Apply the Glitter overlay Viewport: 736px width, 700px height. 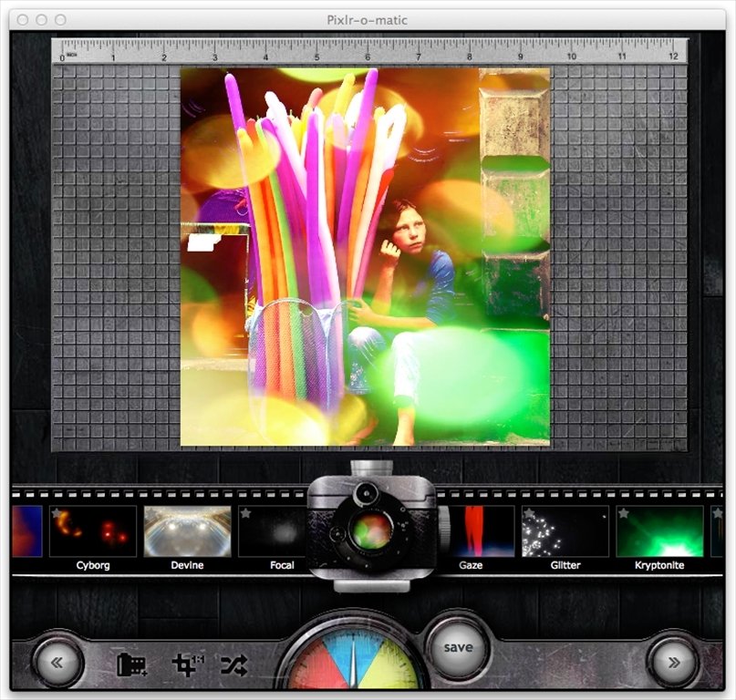click(565, 531)
